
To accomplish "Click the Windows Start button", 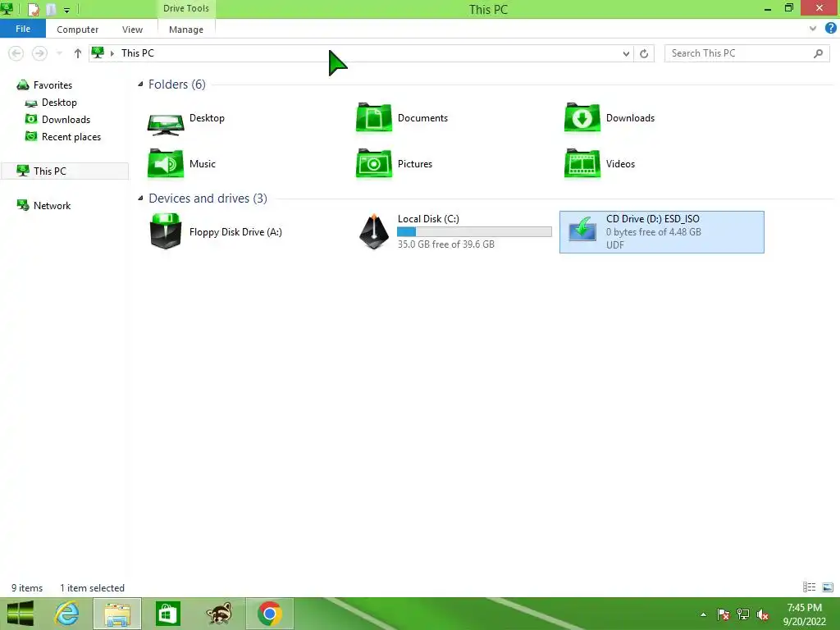I will (x=21, y=614).
